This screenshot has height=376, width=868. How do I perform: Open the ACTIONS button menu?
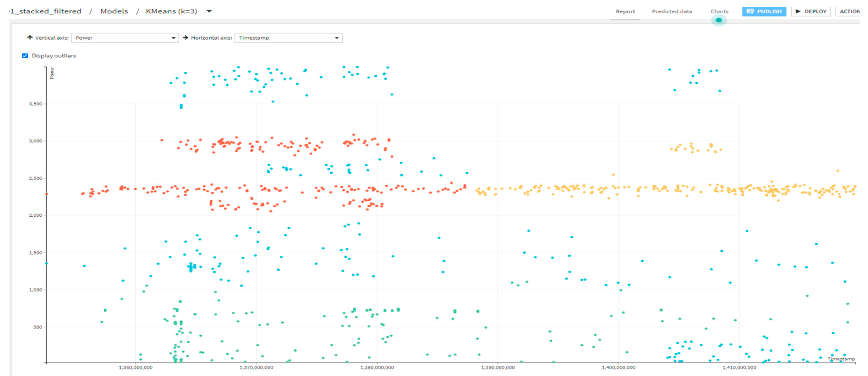point(850,11)
